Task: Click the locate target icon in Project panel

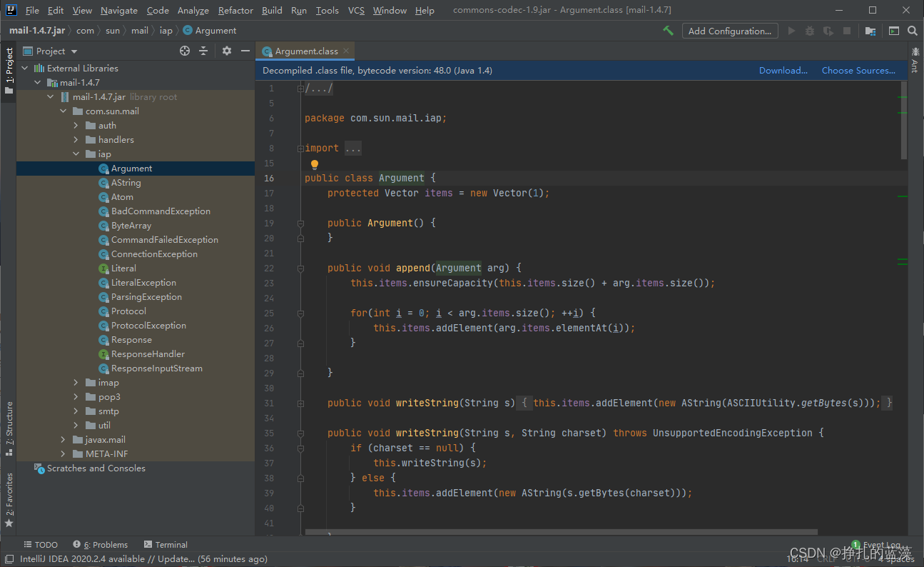Action: (185, 51)
